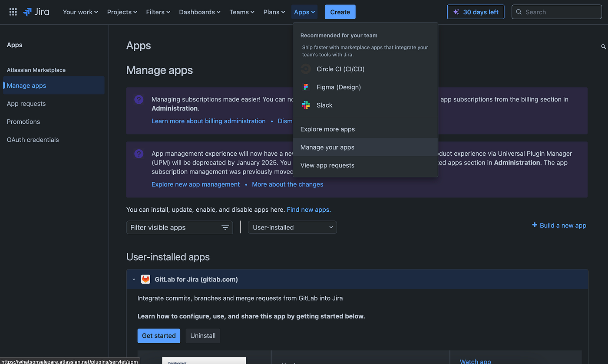
Task: Click Build a new app link
Action: [x=563, y=225]
